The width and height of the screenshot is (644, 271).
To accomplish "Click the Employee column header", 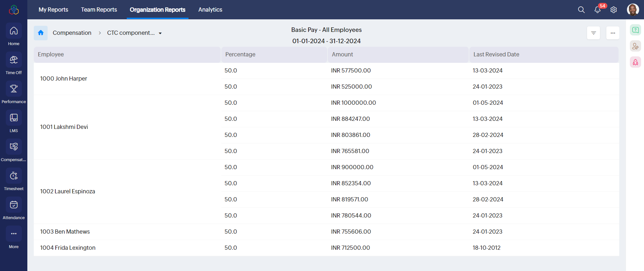I will tap(127, 54).
